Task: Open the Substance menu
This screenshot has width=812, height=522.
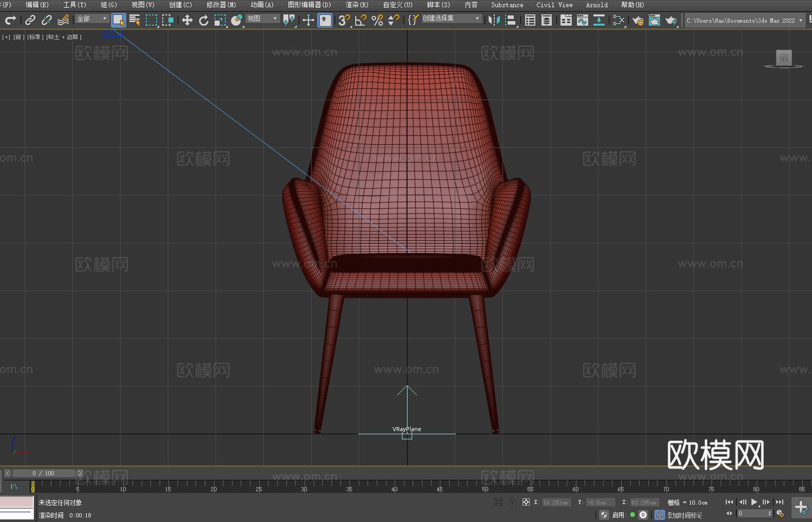Action: [x=507, y=5]
